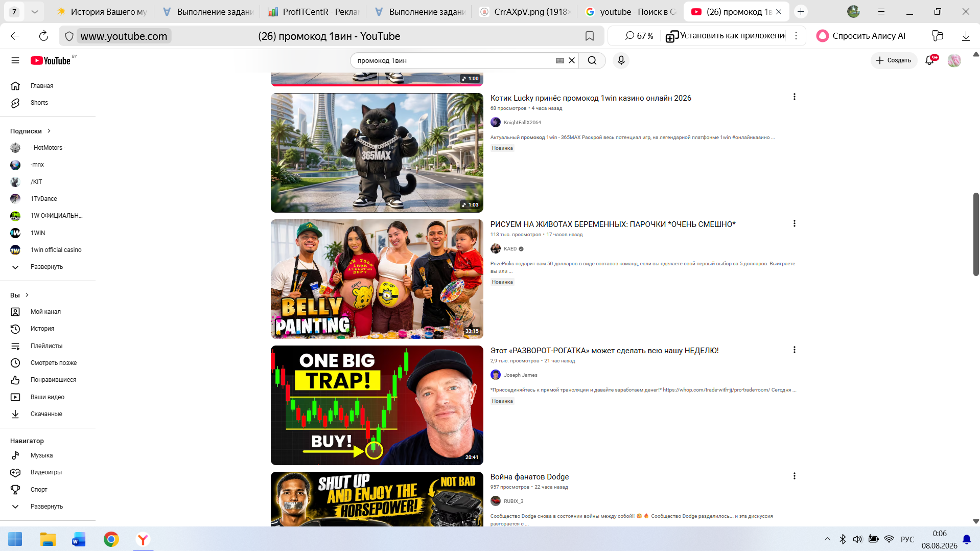Image resolution: width=980 pixels, height=551 pixels.
Task: Open Плейлисты in the sidebar
Action: coord(48,346)
